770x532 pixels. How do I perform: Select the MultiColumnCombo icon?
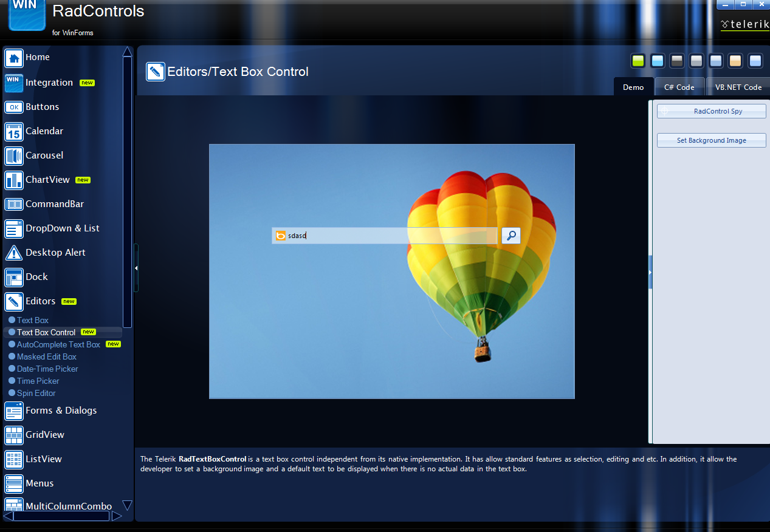14,505
